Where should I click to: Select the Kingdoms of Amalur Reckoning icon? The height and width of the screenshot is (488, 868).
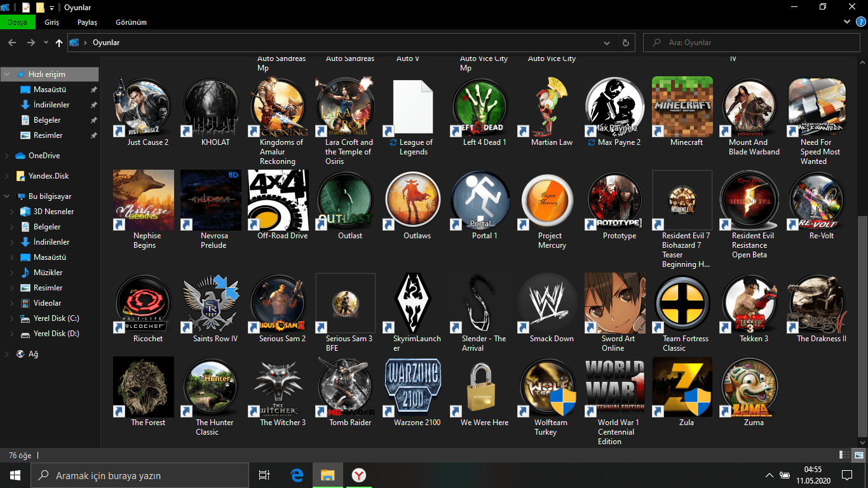click(x=278, y=107)
